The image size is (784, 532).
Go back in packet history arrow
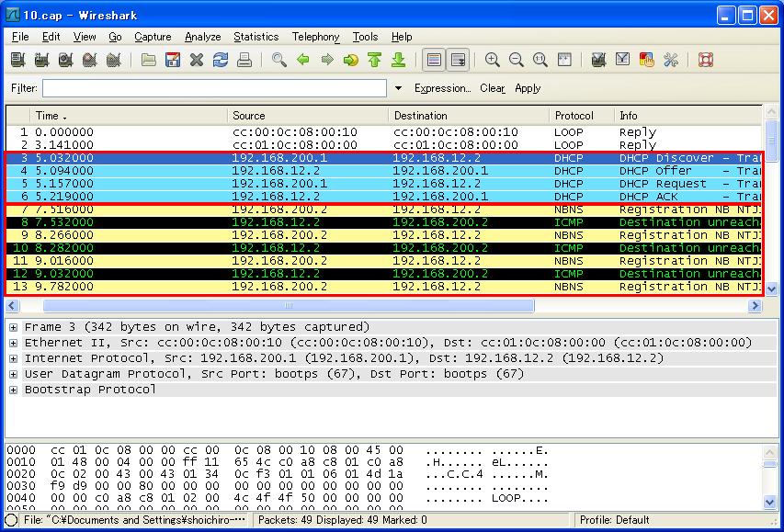pos(303,60)
